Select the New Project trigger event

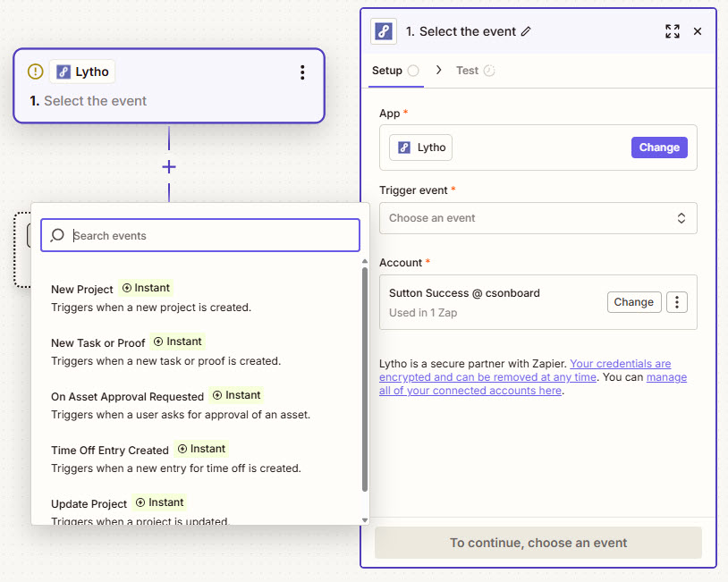click(199, 298)
